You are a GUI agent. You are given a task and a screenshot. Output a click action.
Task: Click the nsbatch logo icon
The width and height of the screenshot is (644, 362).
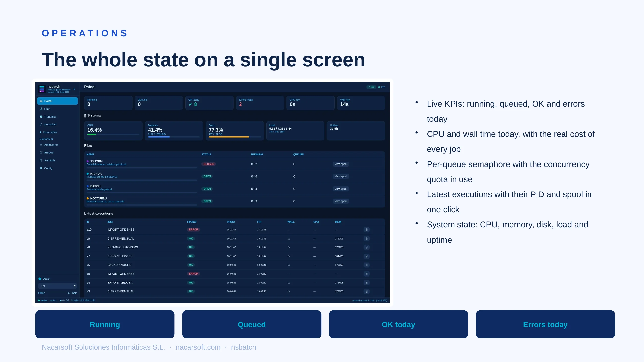42,89
